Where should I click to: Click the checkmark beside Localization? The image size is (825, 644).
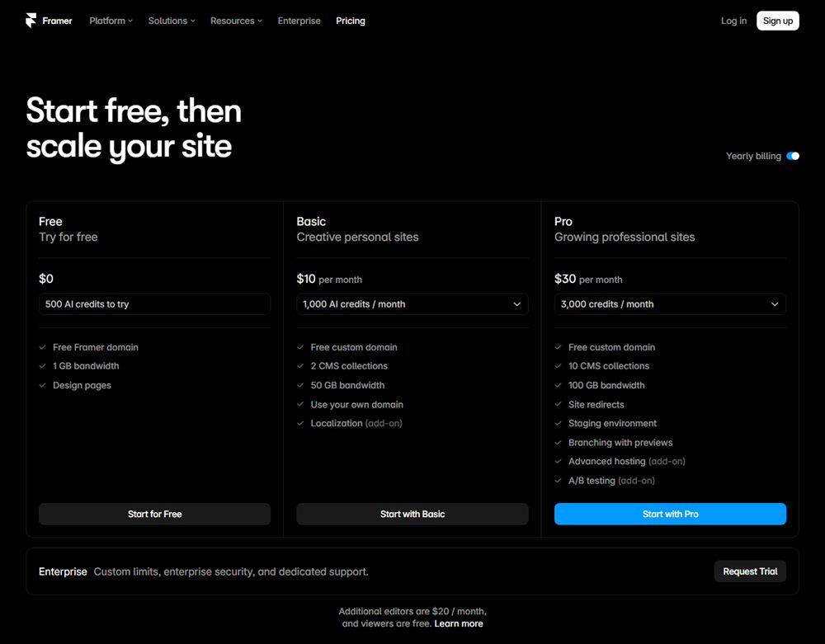[300, 423]
